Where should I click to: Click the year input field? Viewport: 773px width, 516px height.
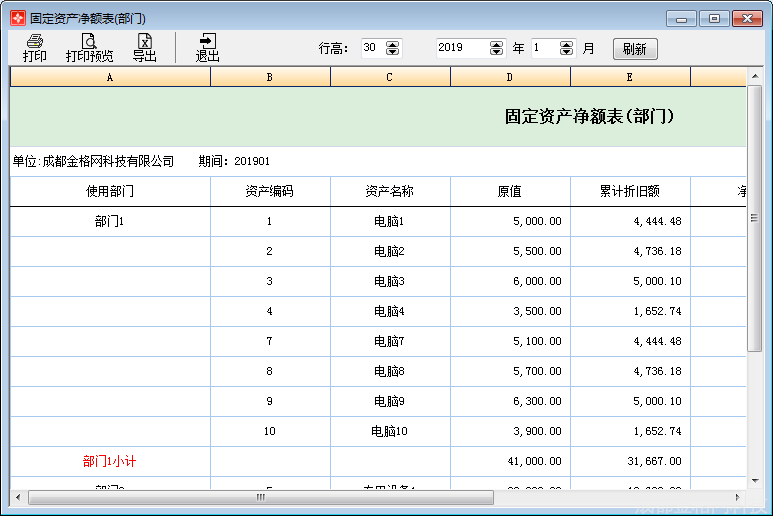(462, 48)
